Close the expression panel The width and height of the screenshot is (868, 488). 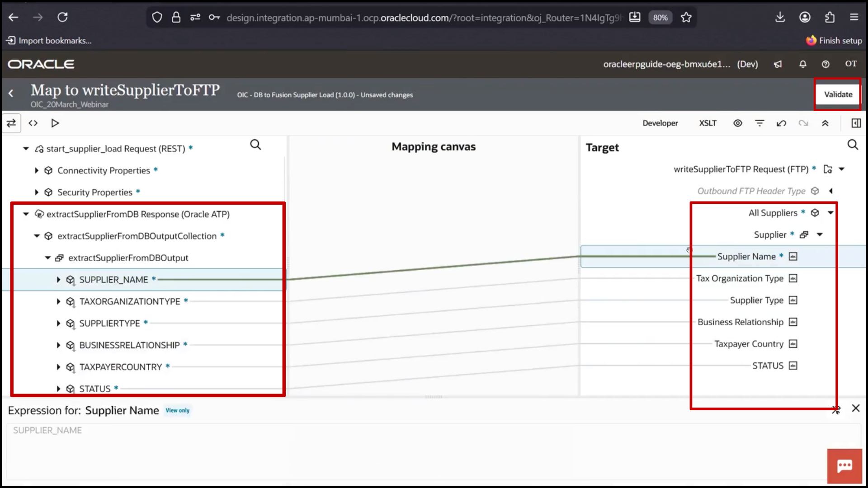click(x=856, y=408)
